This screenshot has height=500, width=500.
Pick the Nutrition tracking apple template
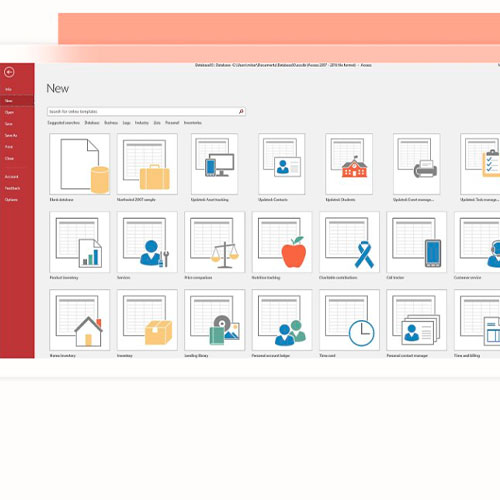point(282,242)
